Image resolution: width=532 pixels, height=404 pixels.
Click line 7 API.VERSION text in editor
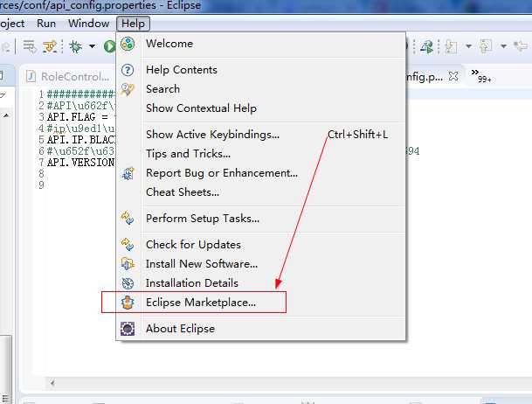click(x=80, y=163)
